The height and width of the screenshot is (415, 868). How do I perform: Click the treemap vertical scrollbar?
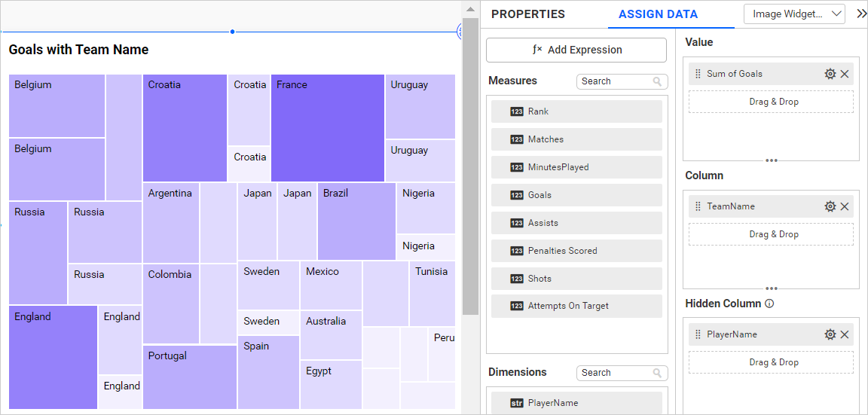470,166
